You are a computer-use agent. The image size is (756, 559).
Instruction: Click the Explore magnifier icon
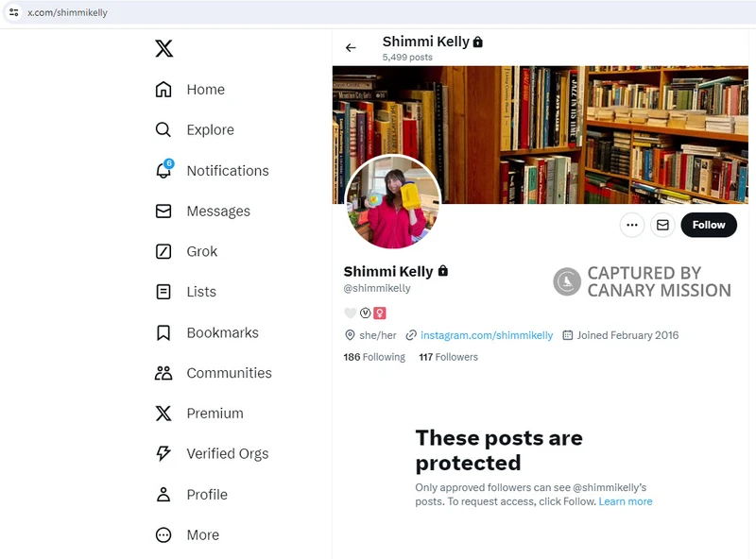(x=163, y=129)
